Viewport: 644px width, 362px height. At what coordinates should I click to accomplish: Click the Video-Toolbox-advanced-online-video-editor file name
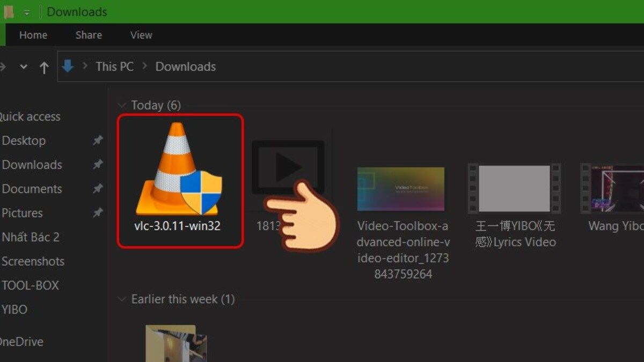403,250
